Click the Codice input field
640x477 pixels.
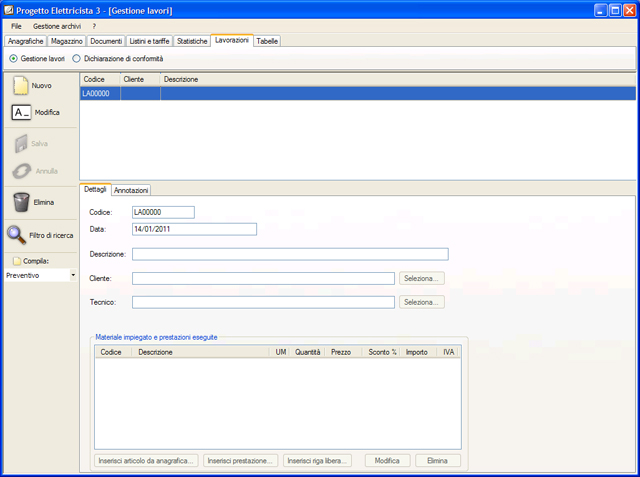[x=163, y=212]
